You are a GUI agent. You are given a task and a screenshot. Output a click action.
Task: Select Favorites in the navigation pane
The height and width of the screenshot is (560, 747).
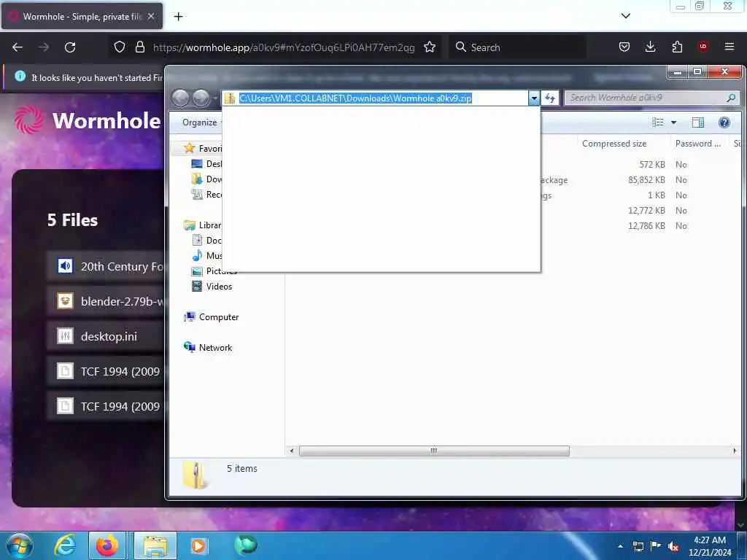203,149
